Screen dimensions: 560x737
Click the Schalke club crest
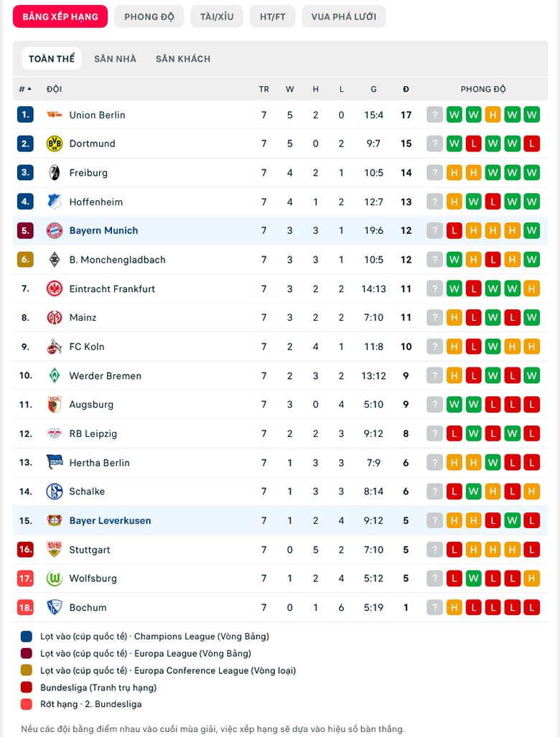tap(55, 492)
